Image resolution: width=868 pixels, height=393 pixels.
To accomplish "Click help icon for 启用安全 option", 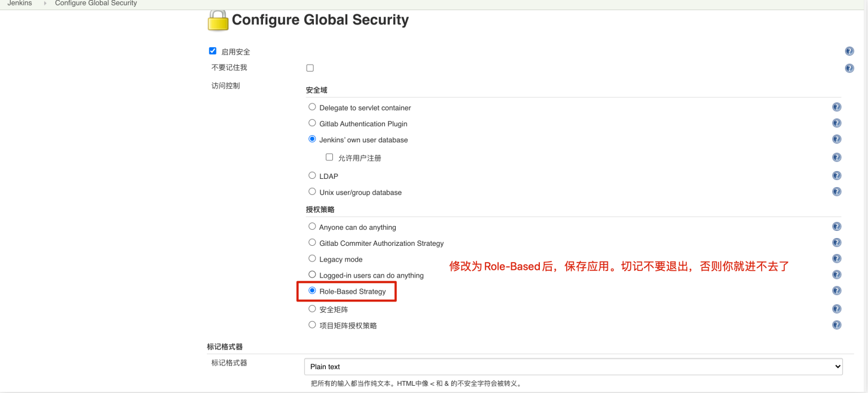I will point(849,51).
